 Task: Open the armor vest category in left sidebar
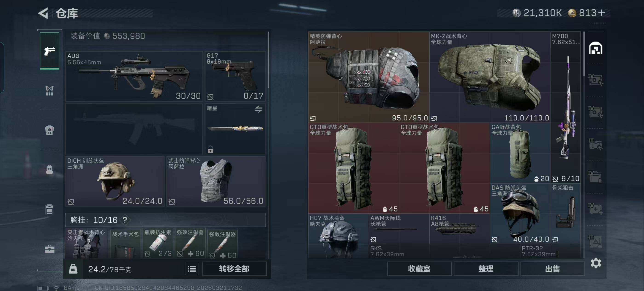[49, 90]
